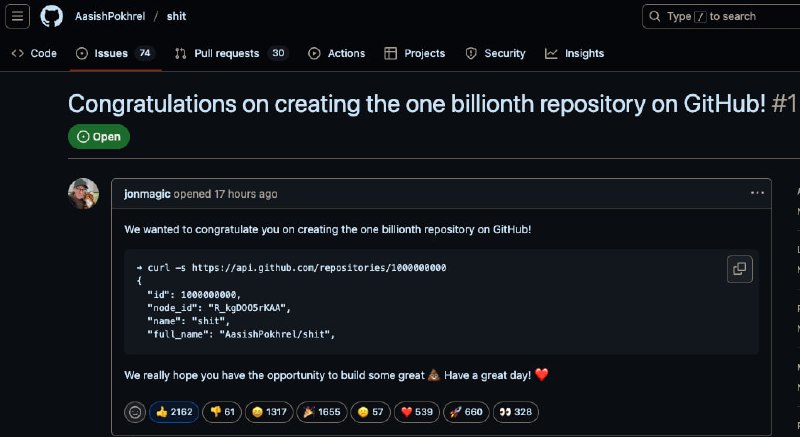This screenshot has width=800, height=437.
Task: Toggle the thumbs down reaction 61
Action: point(222,412)
